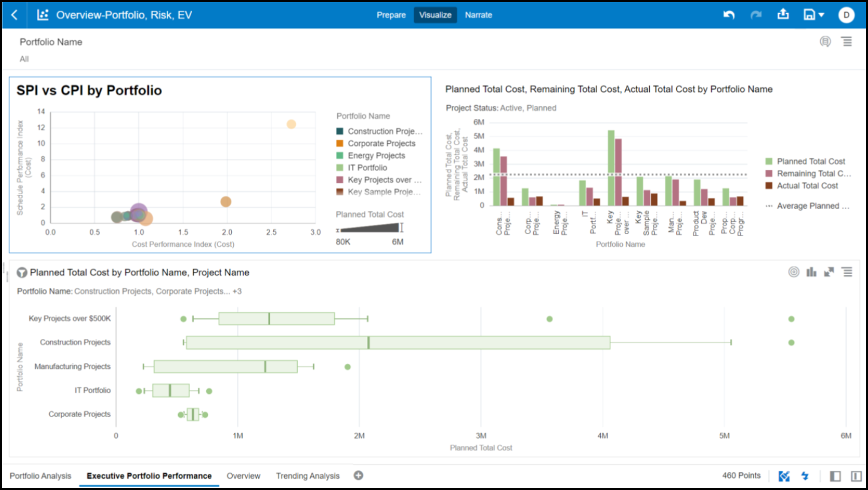Undo the last change
Screen dimensions: 868x490
coord(729,15)
